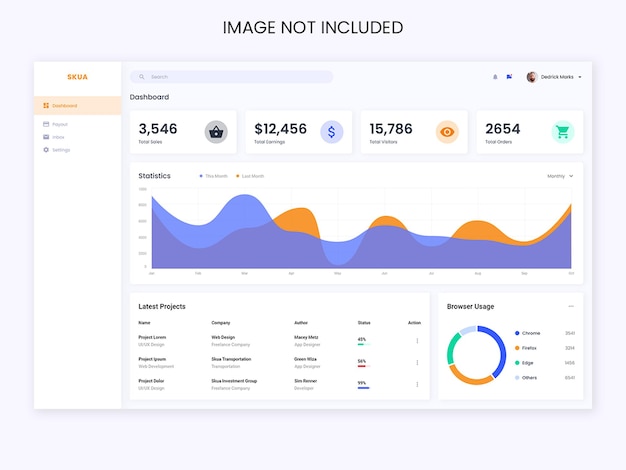
Task: Click the Total Visitors eye icon
Action: (447, 132)
